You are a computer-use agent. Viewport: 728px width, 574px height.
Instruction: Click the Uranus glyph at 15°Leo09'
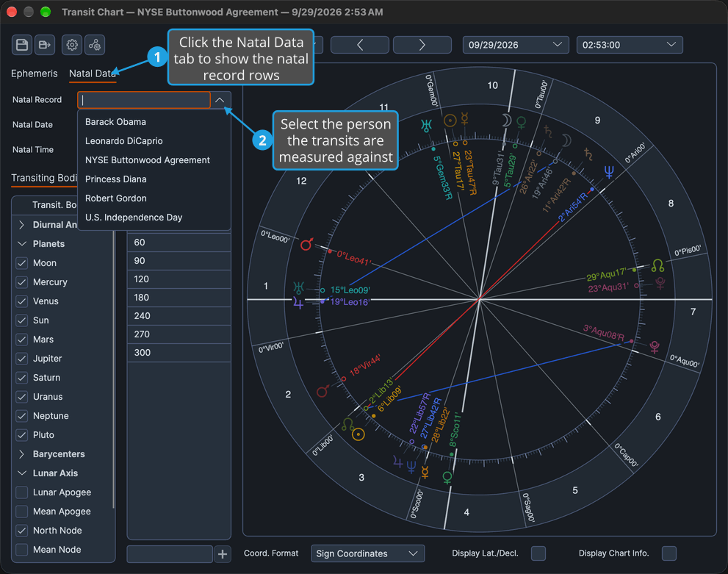[298, 288]
